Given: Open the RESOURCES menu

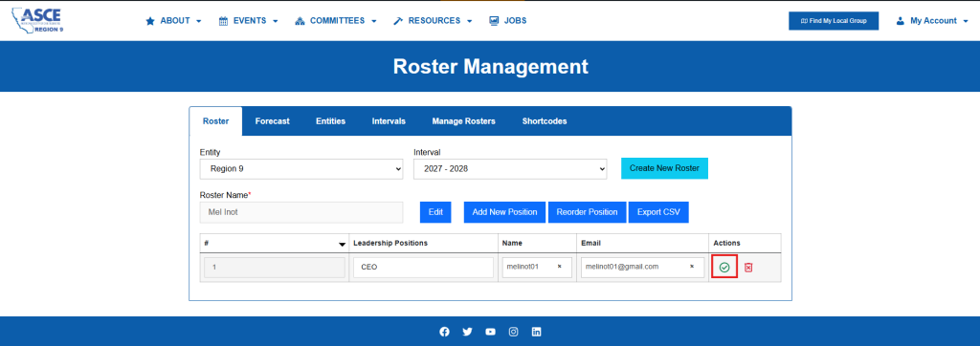Looking at the screenshot, I should 433,21.
